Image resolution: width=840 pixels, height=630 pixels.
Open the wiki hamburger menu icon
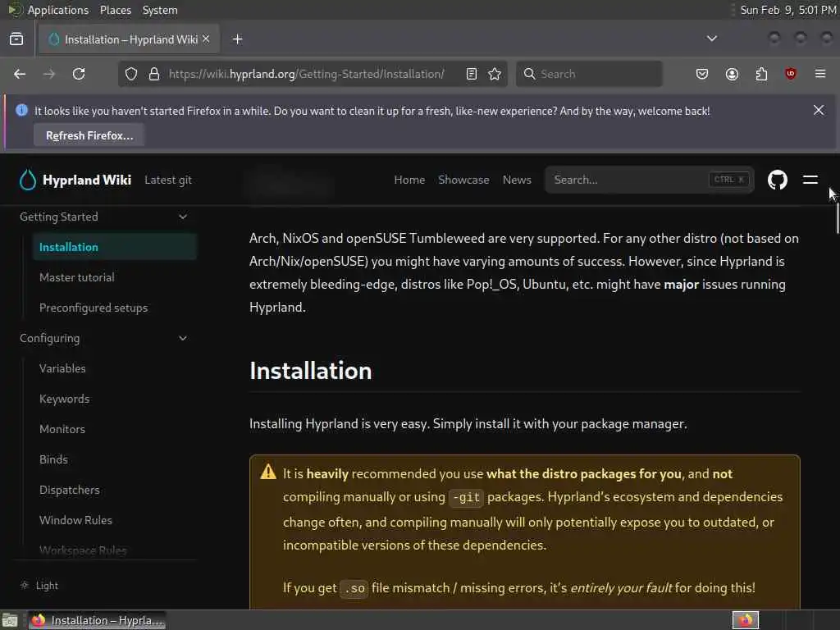pos(810,180)
